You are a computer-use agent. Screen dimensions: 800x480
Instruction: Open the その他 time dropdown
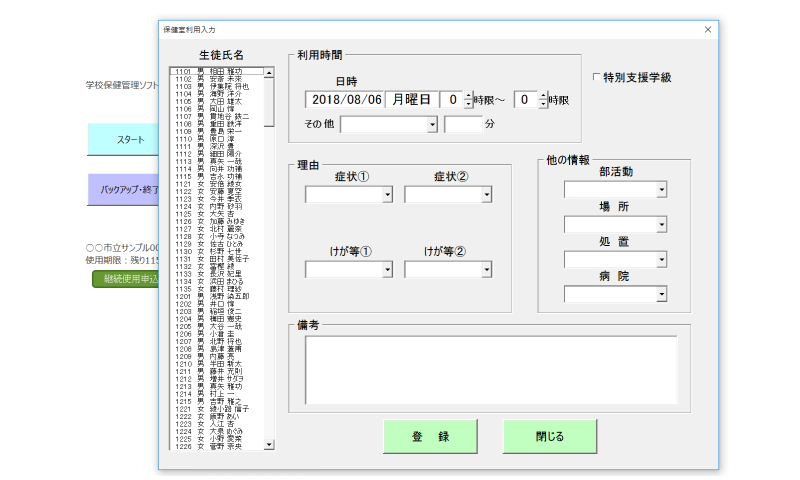[x=432, y=125]
